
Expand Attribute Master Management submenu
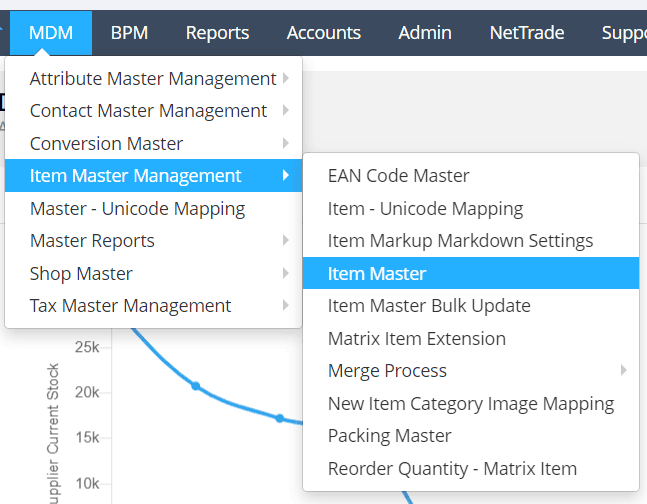153,78
